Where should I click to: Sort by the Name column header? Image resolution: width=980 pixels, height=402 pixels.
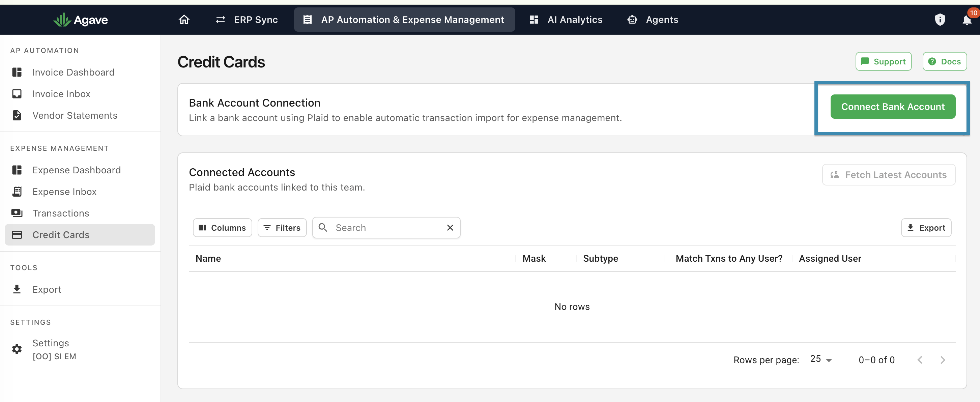(208, 259)
